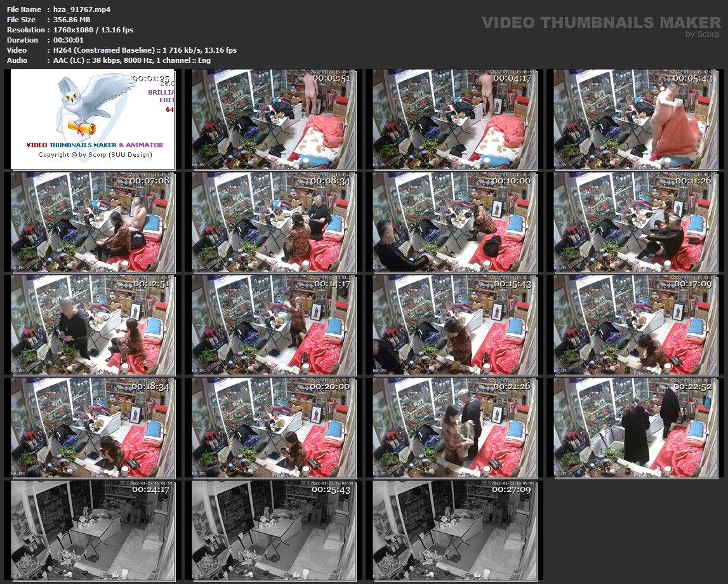Click the frame labeled 00:20:00
The width and height of the screenshot is (728, 584).
click(x=274, y=428)
